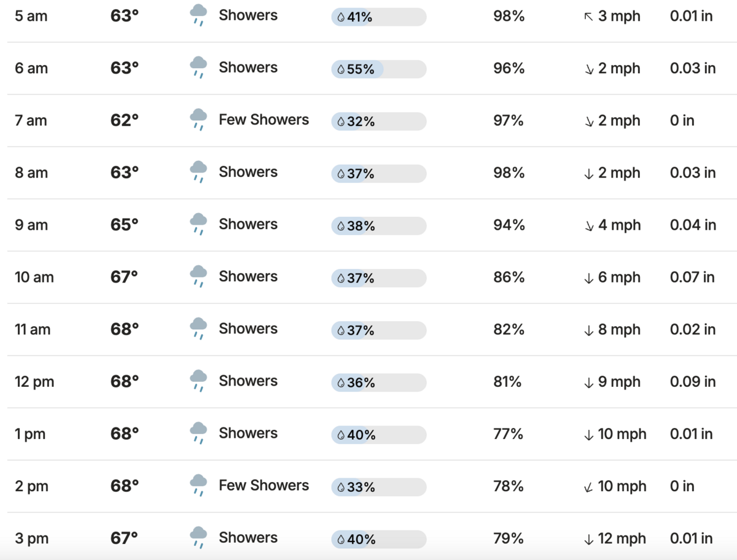This screenshot has height=560, width=737.
Task: Click the 5 am wind direction arrow
Action: (588, 17)
